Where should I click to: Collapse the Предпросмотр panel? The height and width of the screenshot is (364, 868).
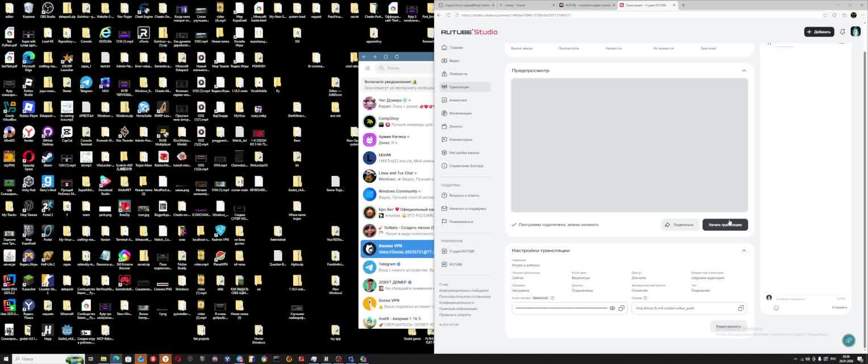tap(744, 71)
